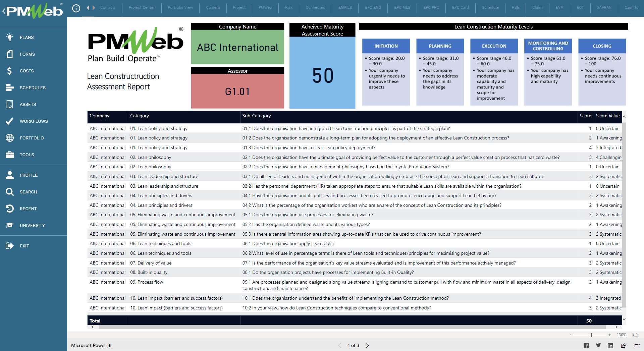Switch to the Portfolio View tab
The height and width of the screenshot is (351, 644).
[180, 7]
